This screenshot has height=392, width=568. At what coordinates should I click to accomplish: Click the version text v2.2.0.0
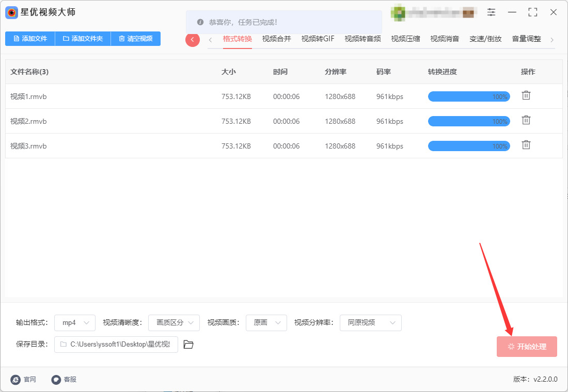[x=546, y=379]
